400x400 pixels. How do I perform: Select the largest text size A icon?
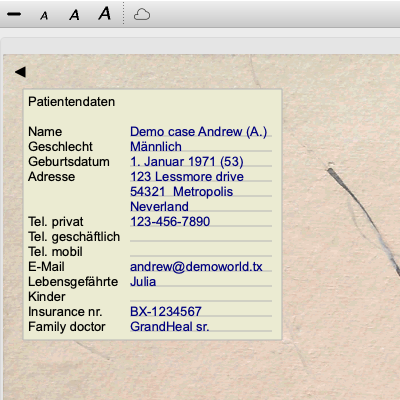click(104, 13)
